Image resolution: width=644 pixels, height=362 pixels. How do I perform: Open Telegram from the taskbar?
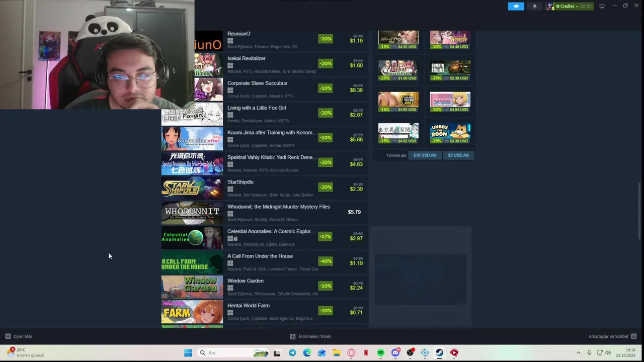click(292, 353)
